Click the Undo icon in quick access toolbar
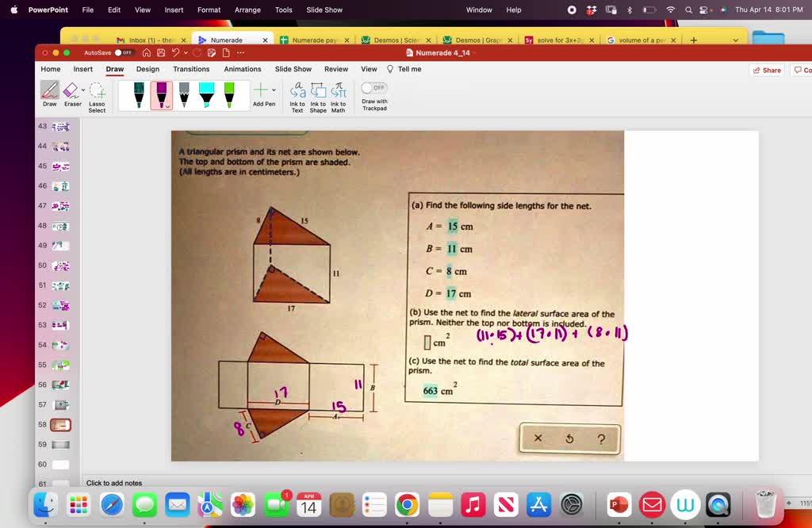Screen dimensions: 812x528 175,53
